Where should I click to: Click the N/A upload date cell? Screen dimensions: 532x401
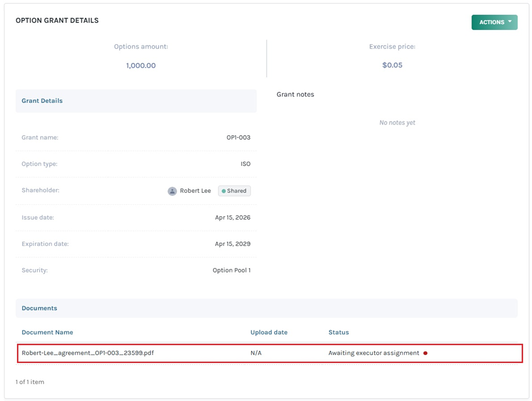click(x=256, y=353)
